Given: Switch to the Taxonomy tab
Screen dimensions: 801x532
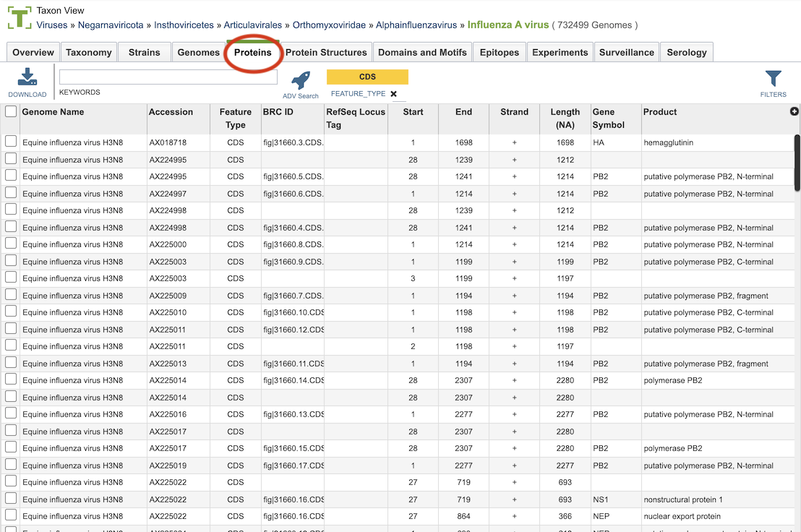Looking at the screenshot, I should 89,52.
